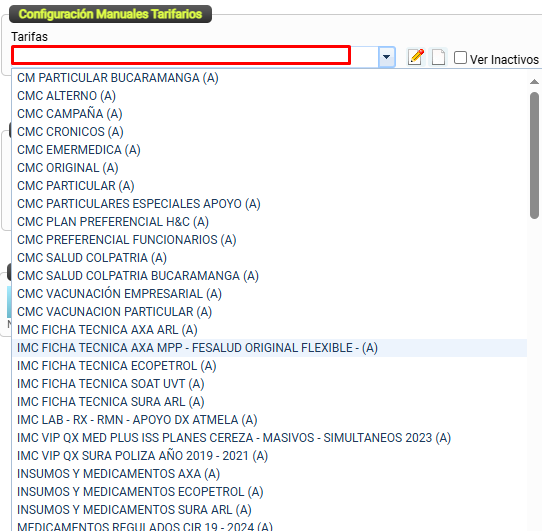Enable the Ver Inactivos checkbox
Screen dimensions: 542x531
point(460,58)
